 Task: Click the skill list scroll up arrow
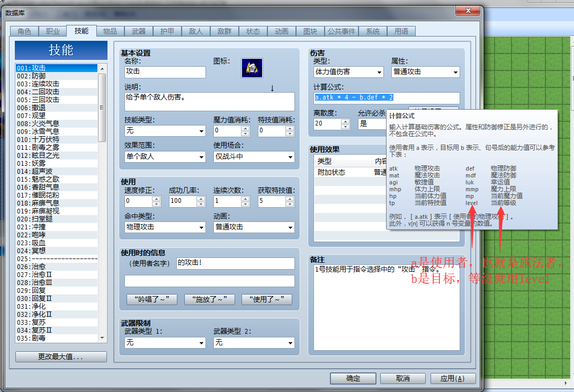coord(102,68)
